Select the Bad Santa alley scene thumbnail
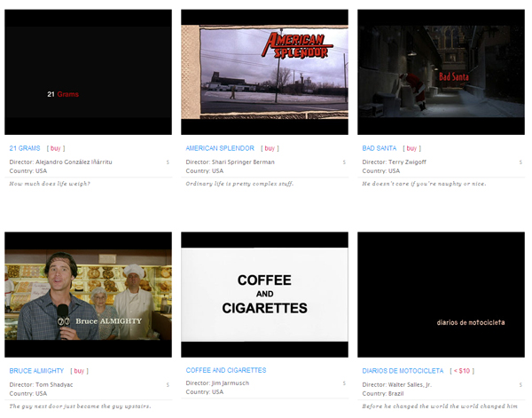The image size is (532, 418). coord(441,73)
